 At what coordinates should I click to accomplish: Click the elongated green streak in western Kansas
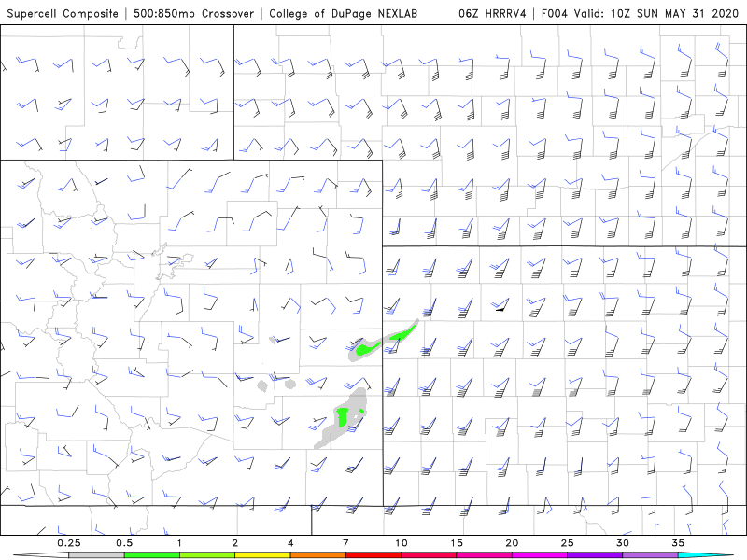pos(402,333)
